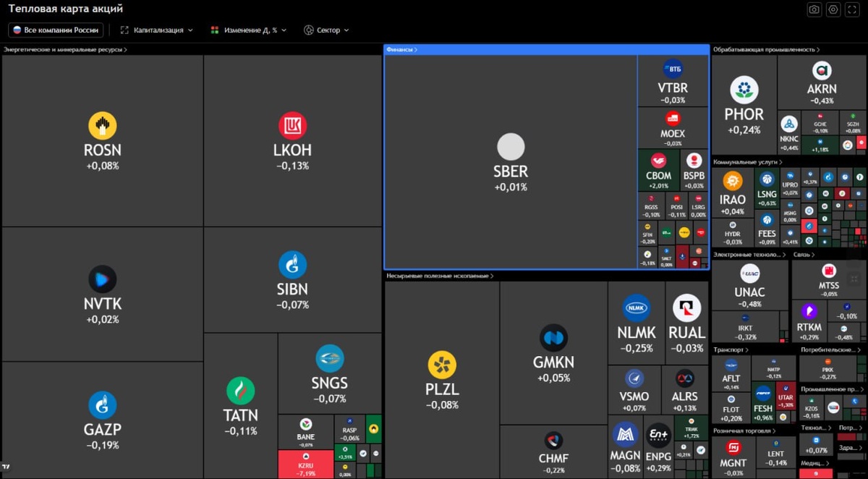Open the Связь sector header
This screenshot has width=868, height=479.
(804, 255)
